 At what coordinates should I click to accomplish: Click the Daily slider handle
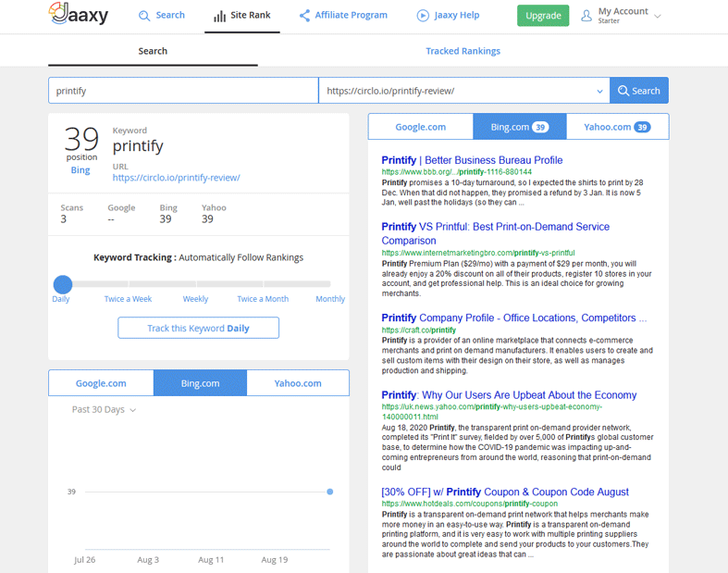tap(62, 284)
